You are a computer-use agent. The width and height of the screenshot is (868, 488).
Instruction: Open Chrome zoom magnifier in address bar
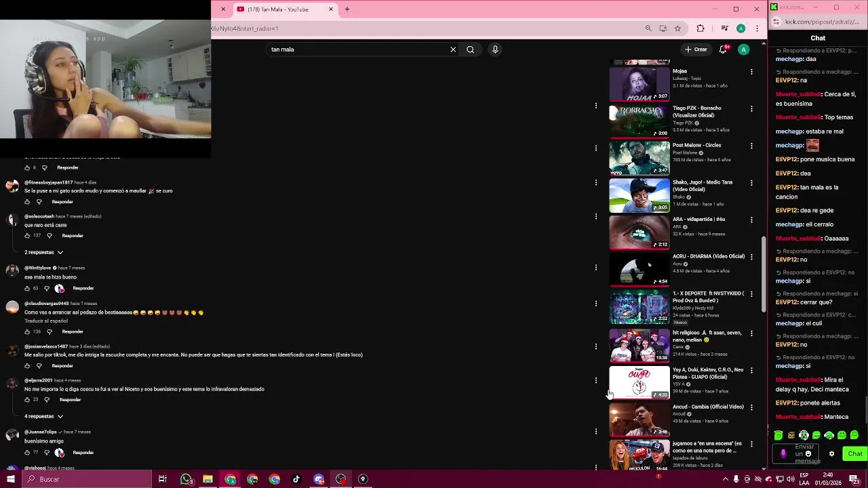(x=648, y=28)
